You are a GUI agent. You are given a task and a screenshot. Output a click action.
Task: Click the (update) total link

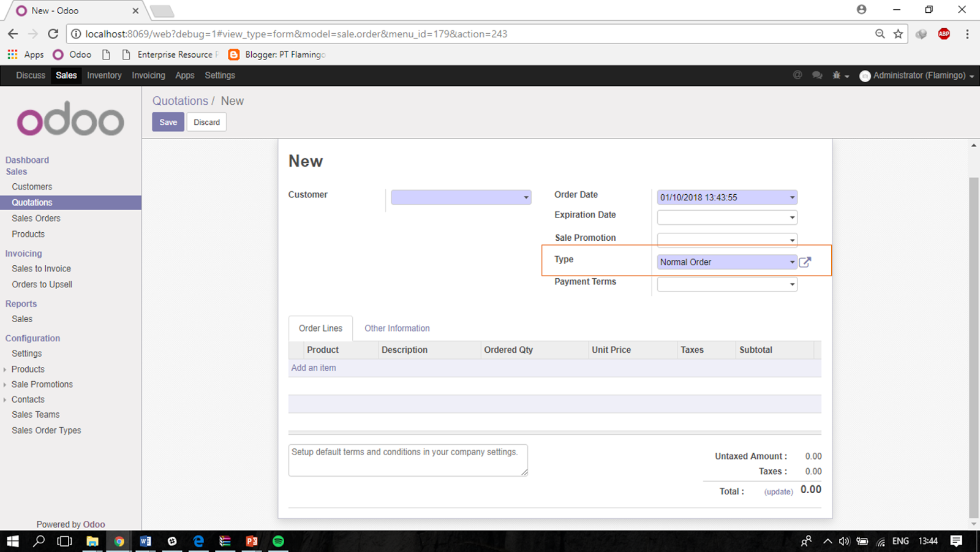coord(778,492)
